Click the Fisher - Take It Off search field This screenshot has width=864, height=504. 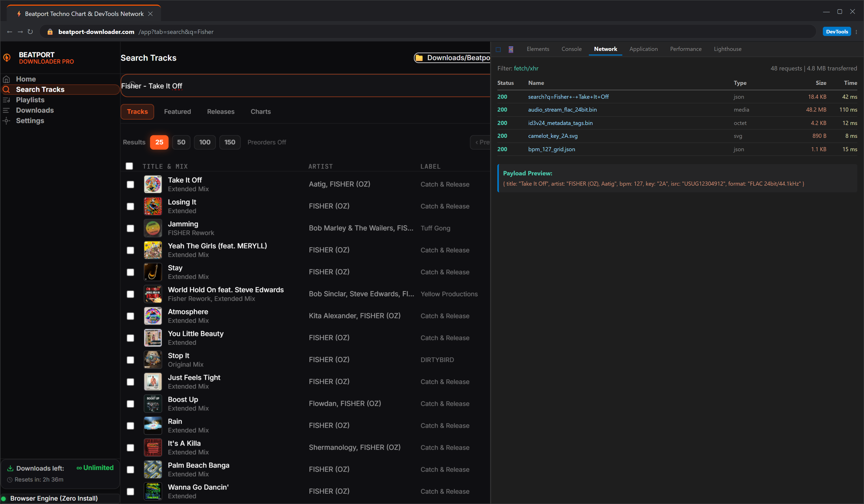[x=305, y=86]
